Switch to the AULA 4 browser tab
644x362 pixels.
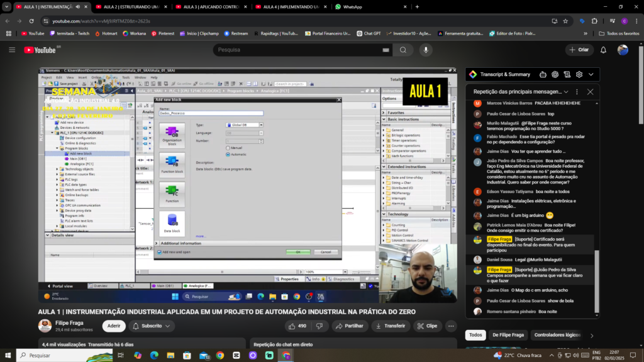coord(291,6)
